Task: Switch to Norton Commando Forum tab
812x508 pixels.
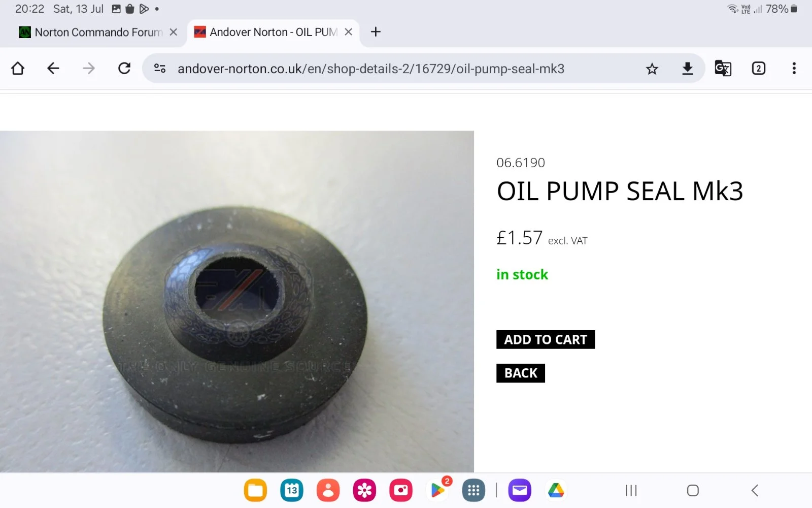Action: tap(91, 33)
